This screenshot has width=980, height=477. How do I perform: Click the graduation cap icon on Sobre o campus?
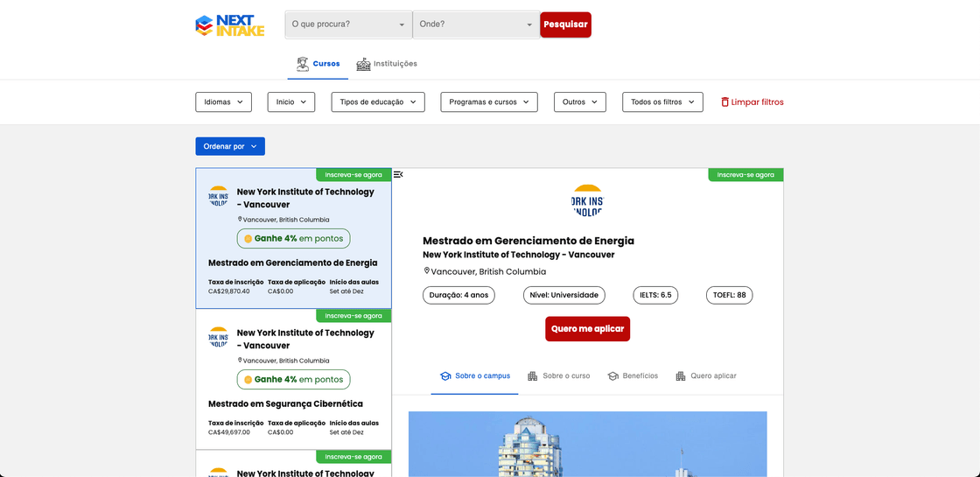(445, 375)
